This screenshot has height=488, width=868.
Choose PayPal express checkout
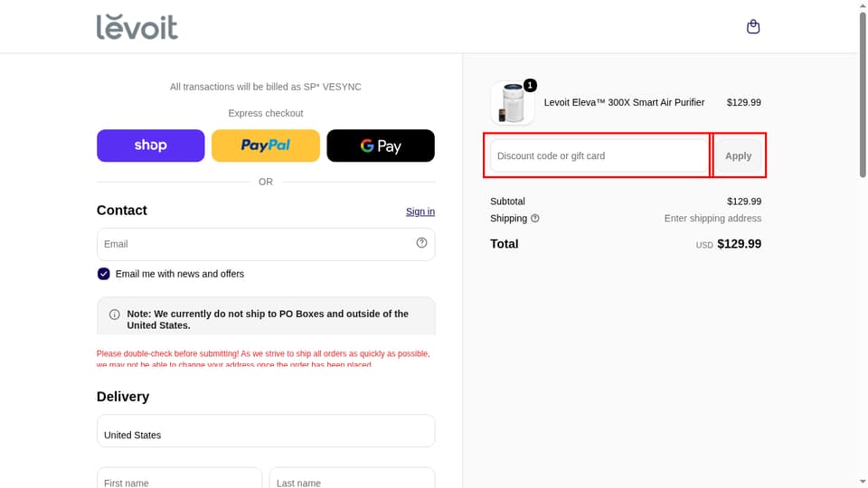pos(266,145)
